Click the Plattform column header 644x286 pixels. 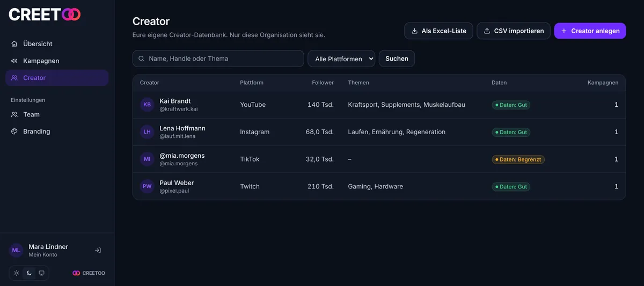click(252, 83)
